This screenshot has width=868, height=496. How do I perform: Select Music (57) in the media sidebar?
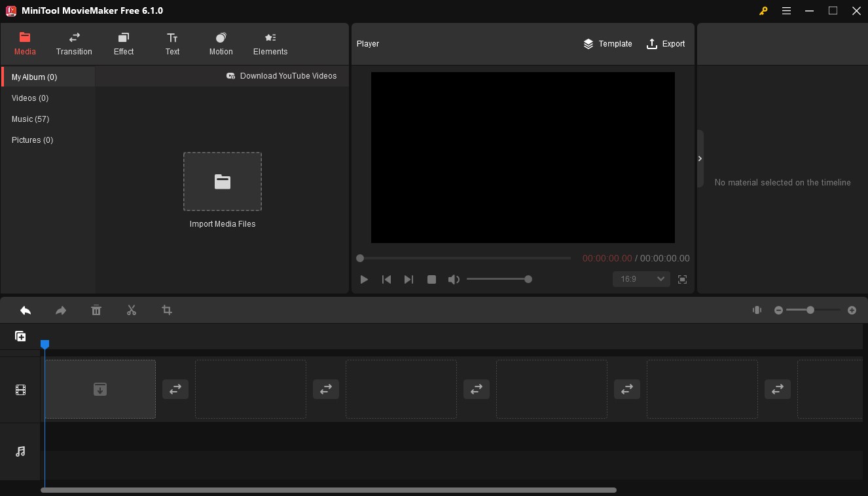click(30, 119)
